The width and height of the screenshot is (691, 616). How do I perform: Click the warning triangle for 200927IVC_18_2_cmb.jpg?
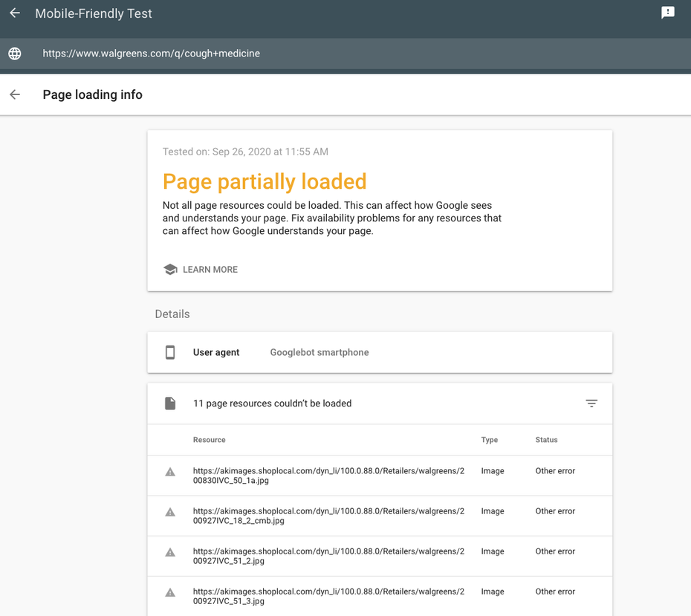[x=170, y=512]
